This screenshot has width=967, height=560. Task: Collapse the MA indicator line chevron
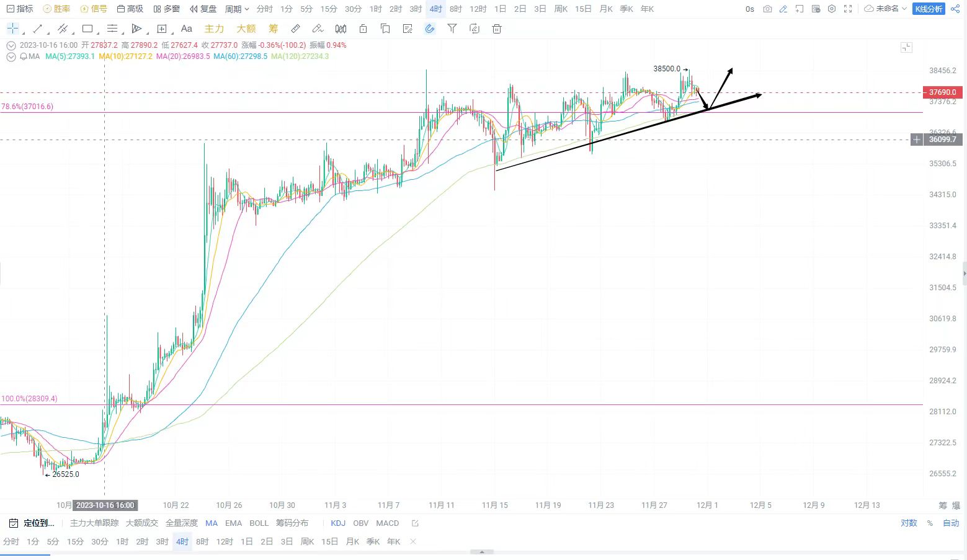11,56
